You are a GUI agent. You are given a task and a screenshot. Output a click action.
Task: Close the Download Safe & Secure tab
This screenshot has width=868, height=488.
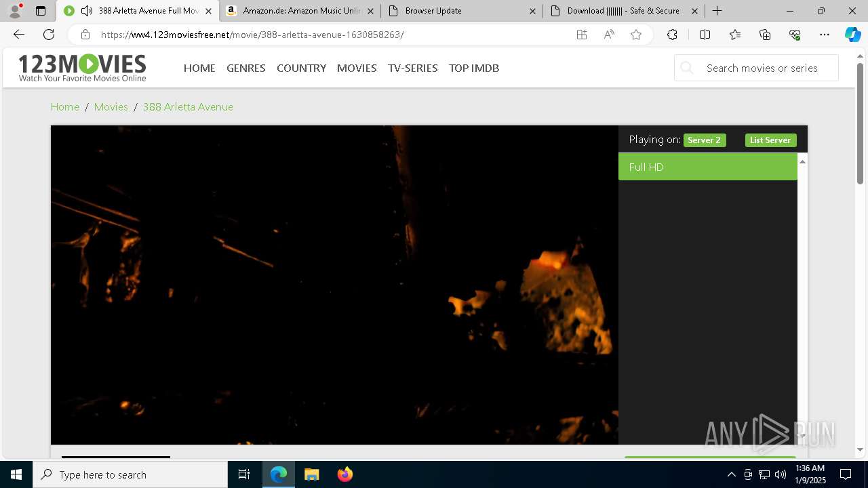tap(694, 11)
